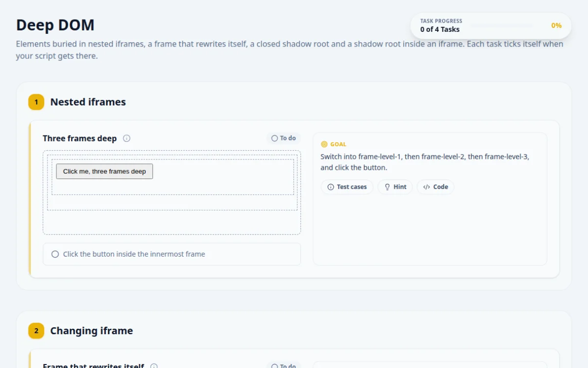Click the Changing iframe heading
Viewport: 588px width, 368px height.
point(92,331)
